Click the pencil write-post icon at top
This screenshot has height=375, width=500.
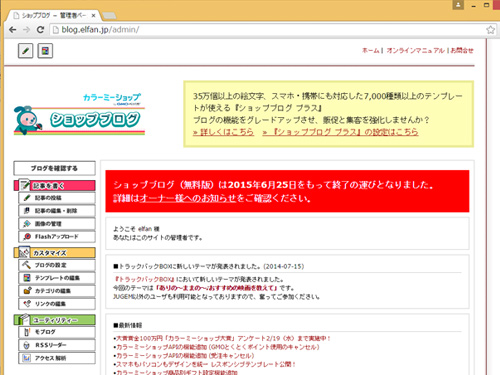point(25,51)
